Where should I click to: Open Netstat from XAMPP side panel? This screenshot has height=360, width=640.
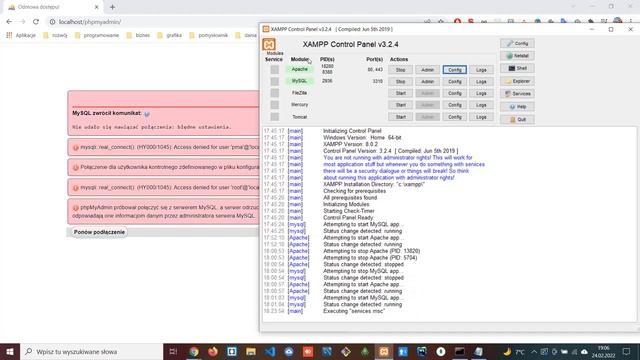pos(517,56)
